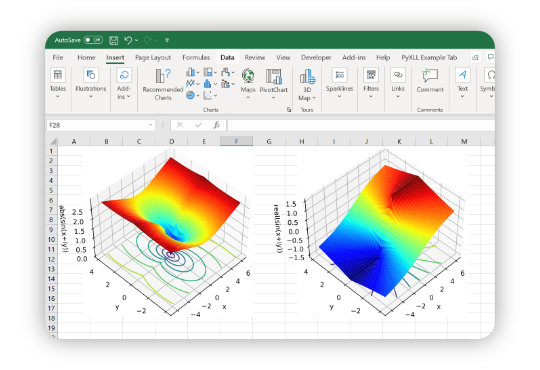Open the Text group button
The width and height of the screenshot is (540, 370).
pyautogui.click(x=463, y=84)
